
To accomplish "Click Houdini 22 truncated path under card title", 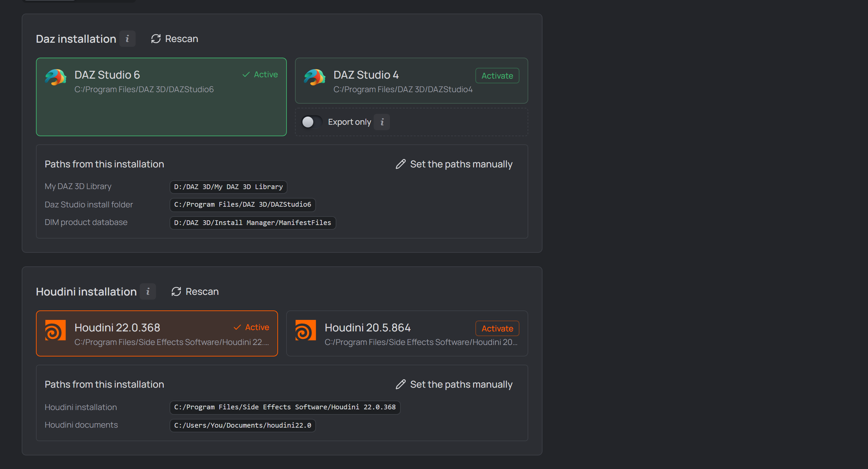I will coord(172,342).
